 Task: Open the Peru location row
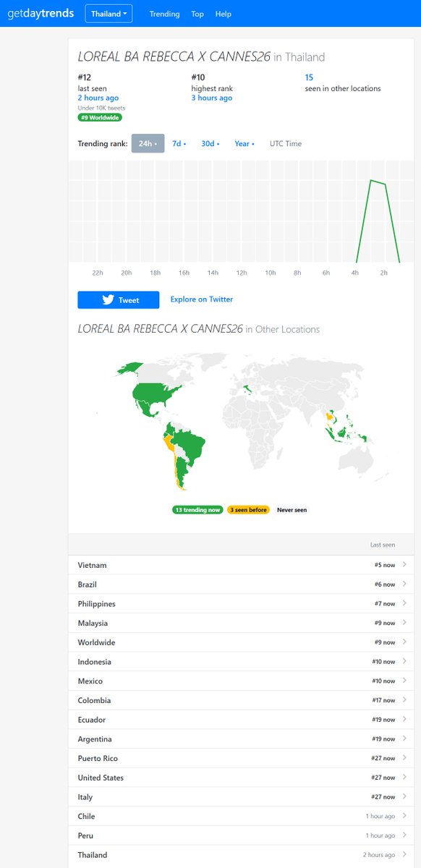tap(242, 836)
